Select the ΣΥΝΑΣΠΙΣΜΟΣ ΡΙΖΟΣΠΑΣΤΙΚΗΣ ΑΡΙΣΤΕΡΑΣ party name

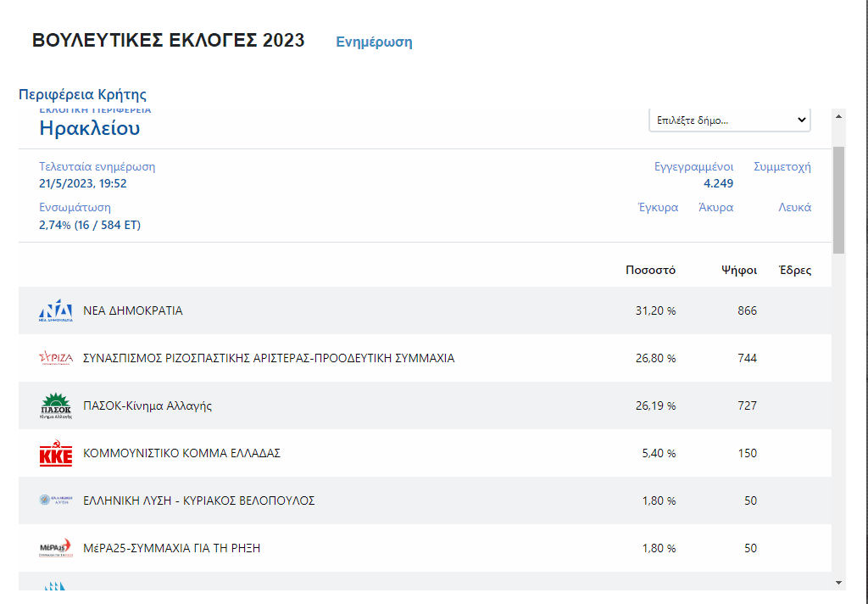(269, 359)
